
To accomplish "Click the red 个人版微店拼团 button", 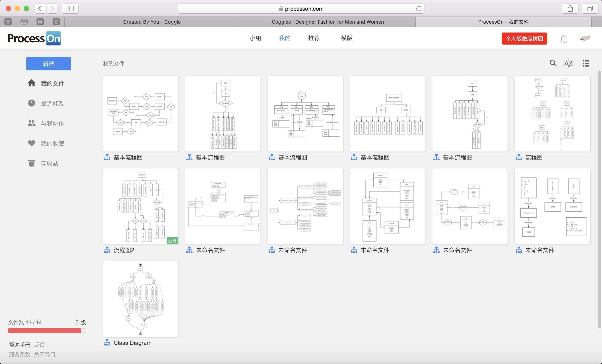I will [524, 39].
